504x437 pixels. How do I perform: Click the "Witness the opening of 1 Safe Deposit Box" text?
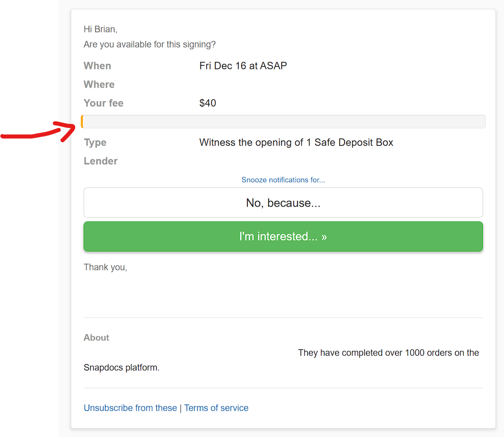296,143
